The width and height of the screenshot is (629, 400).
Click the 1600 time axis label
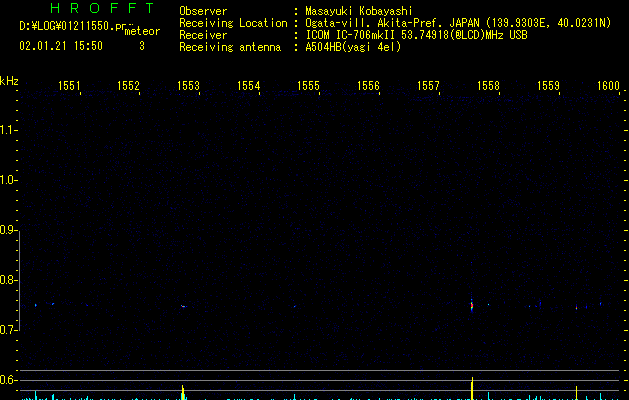pos(609,86)
